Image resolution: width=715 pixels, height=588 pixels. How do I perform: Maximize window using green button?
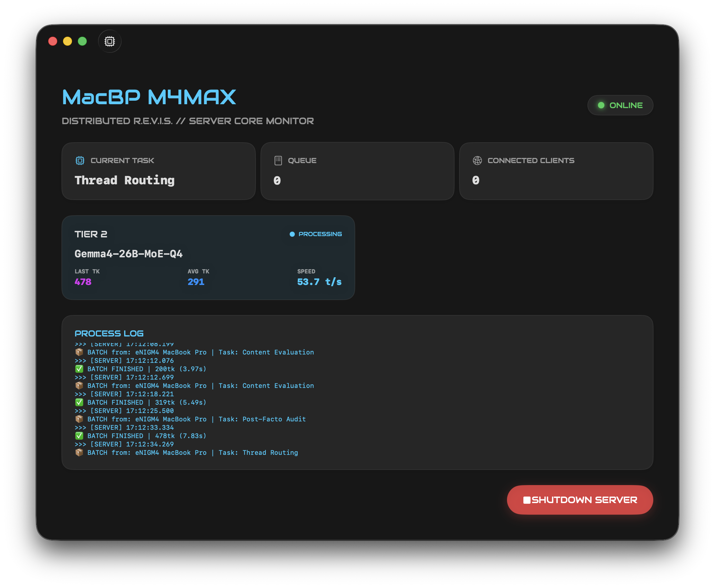click(82, 41)
